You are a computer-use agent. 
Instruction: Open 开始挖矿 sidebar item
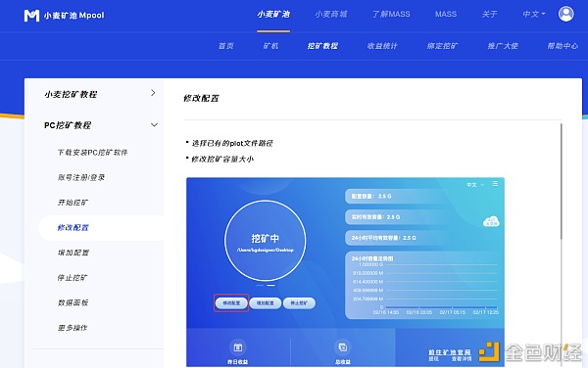click(x=73, y=203)
